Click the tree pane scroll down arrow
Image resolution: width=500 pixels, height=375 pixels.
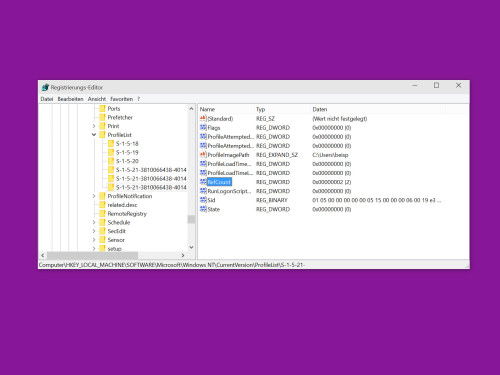pos(191,247)
